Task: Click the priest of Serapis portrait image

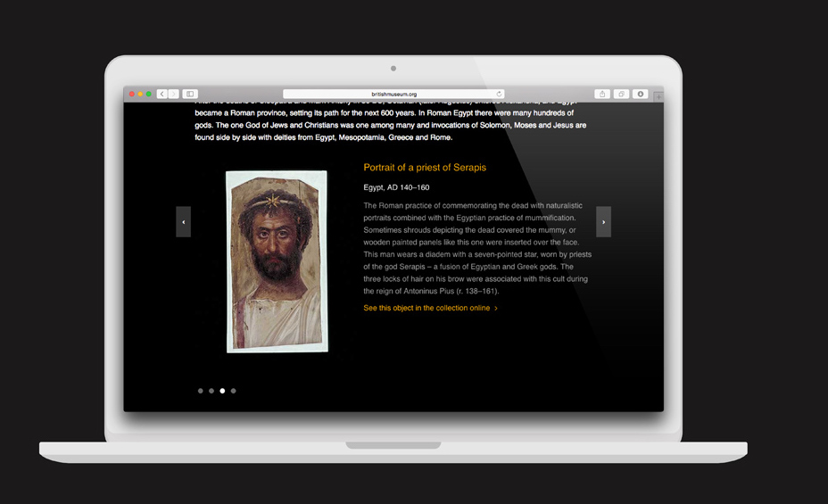Action: (277, 261)
